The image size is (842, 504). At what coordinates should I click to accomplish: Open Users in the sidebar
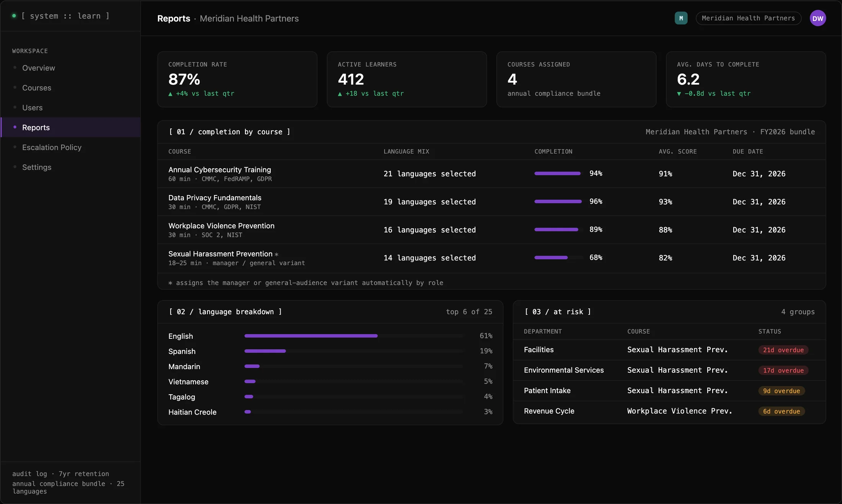click(x=70, y=107)
